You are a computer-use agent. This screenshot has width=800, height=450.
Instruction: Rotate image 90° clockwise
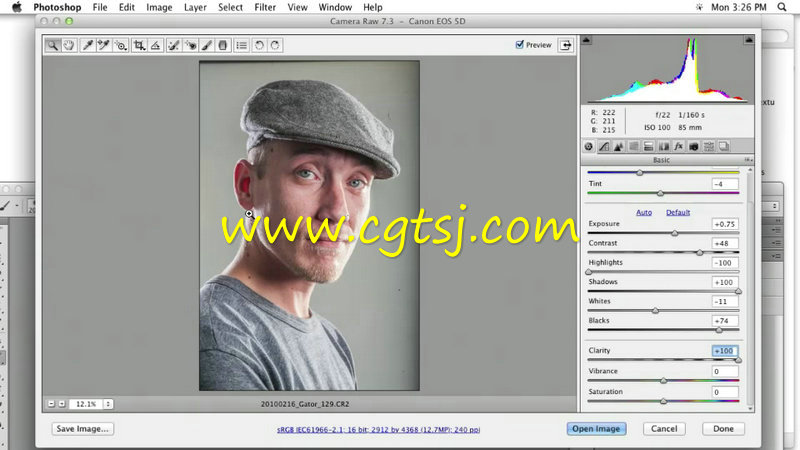coord(275,45)
